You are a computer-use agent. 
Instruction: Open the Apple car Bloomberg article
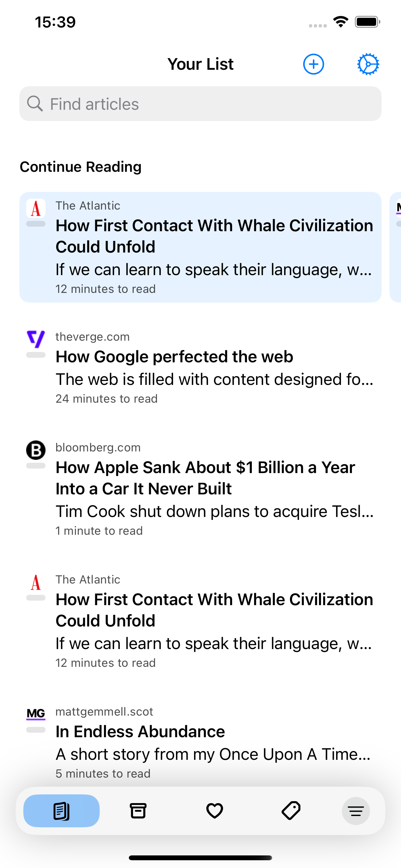200,489
